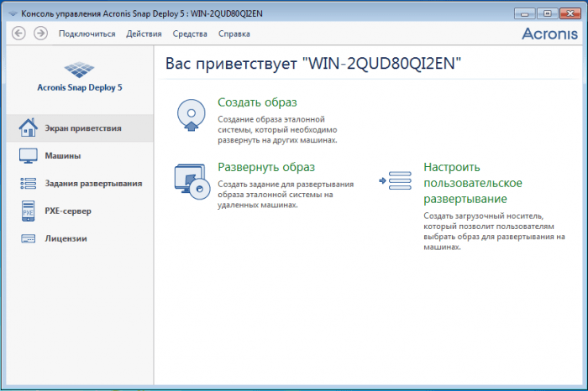This screenshot has width=588, height=391.
Task: Open the Средства menu
Action: click(190, 34)
